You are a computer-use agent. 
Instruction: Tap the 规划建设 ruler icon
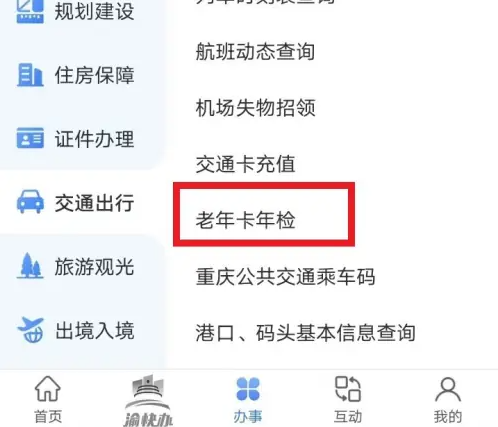30,11
